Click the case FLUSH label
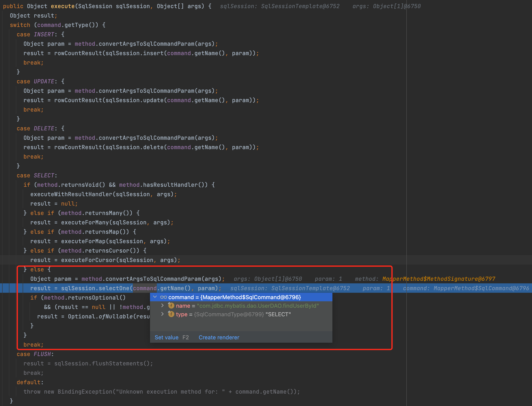The image size is (532, 406). pyautogui.click(x=35, y=354)
